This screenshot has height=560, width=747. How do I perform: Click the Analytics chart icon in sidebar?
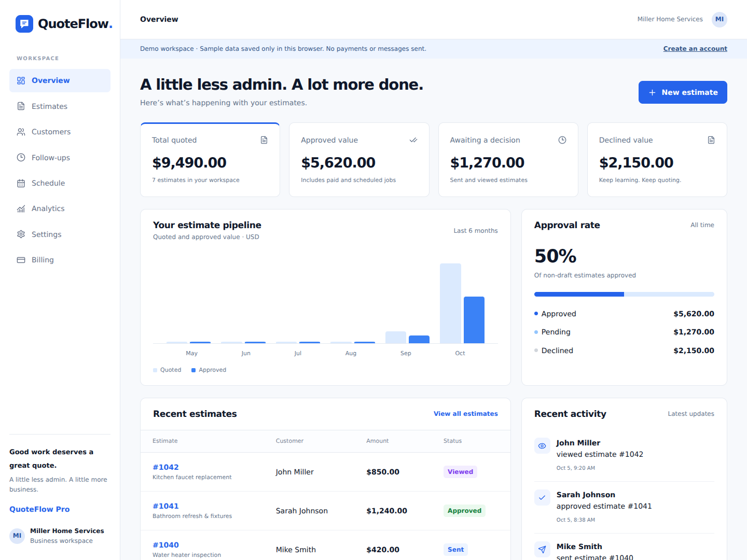coord(21,208)
